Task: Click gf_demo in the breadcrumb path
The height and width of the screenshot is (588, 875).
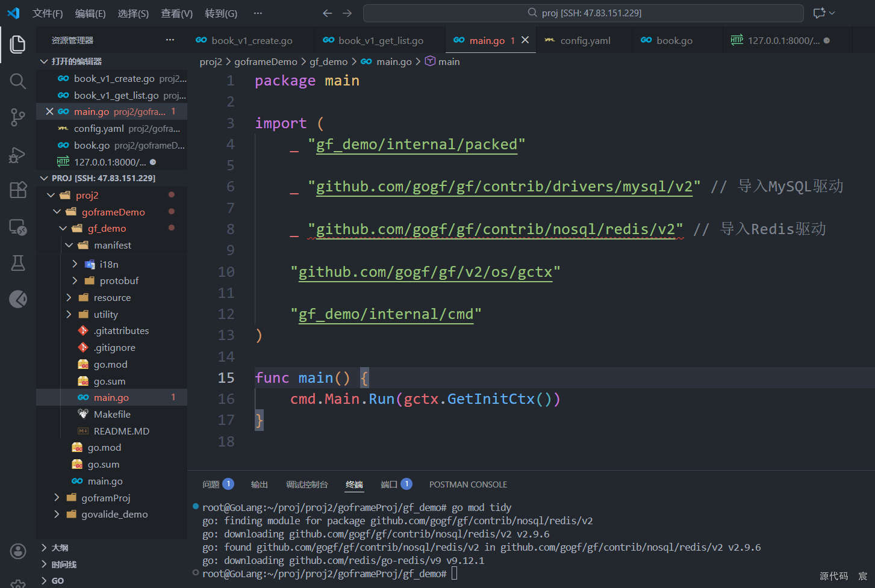Action: pos(328,61)
